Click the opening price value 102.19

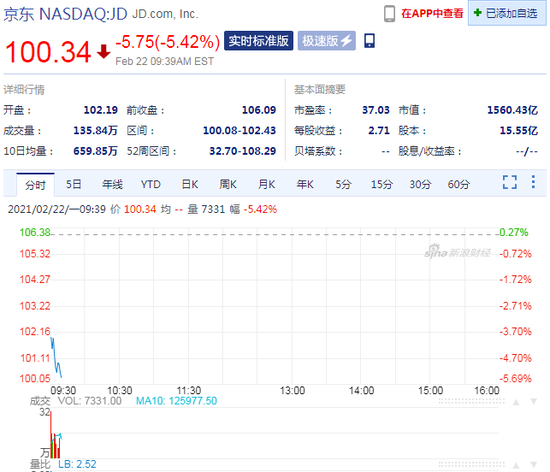pos(101,110)
